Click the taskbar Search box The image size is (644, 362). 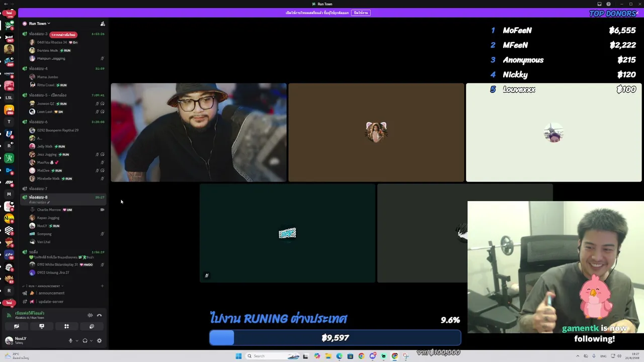(x=273, y=356)
